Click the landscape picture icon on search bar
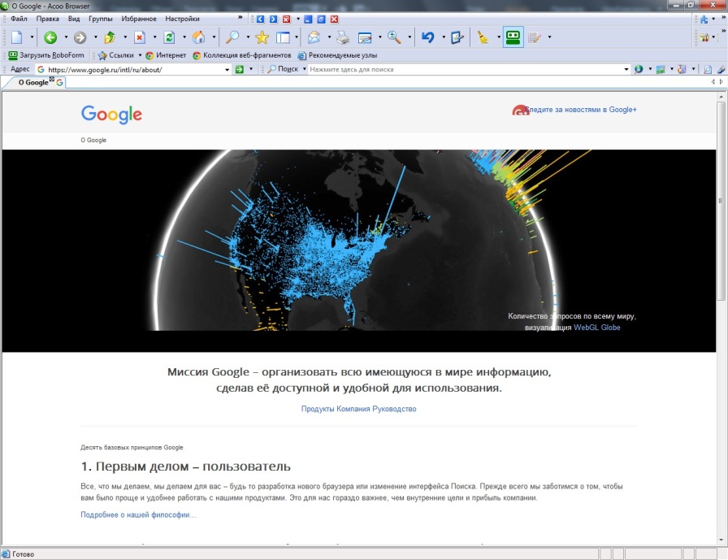This screenshot has height=560, width=728. pyautogui.click(x=661, y=69)
